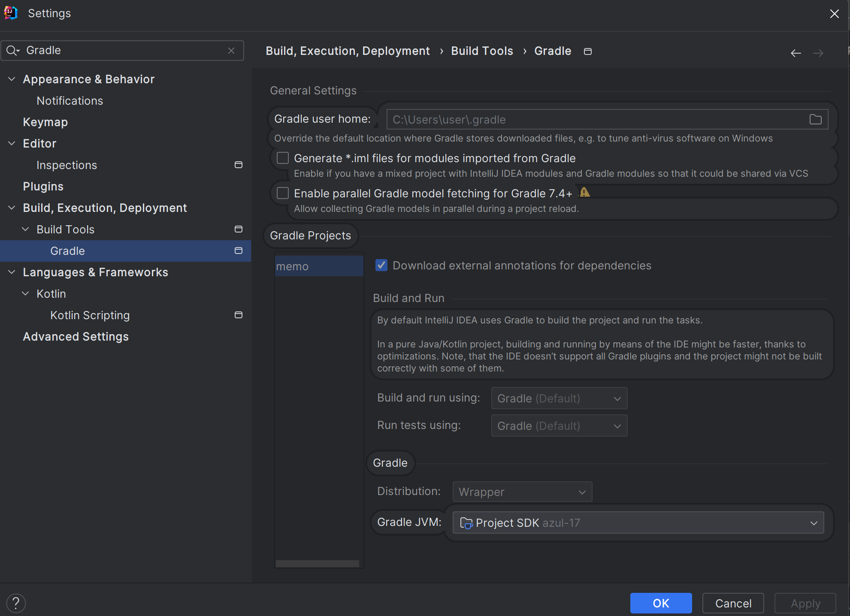The height and width of the screenshot is (616, 850).
Task: Collapse Build, Execution, Deployment section
Action: 12,208
